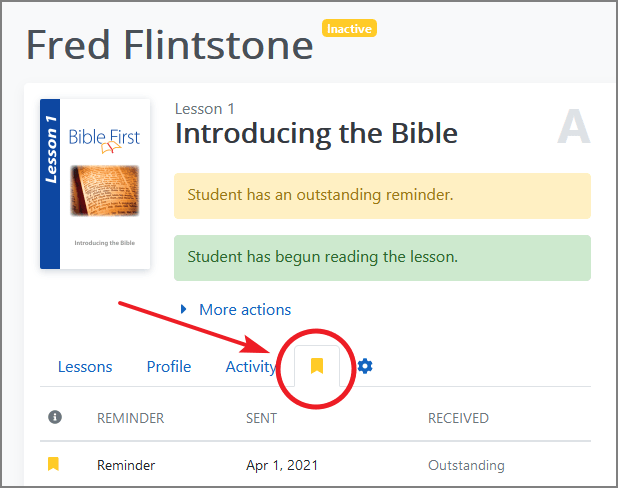Click the SENT column header
Screen dimensions: 618x488
click(263, 418)
